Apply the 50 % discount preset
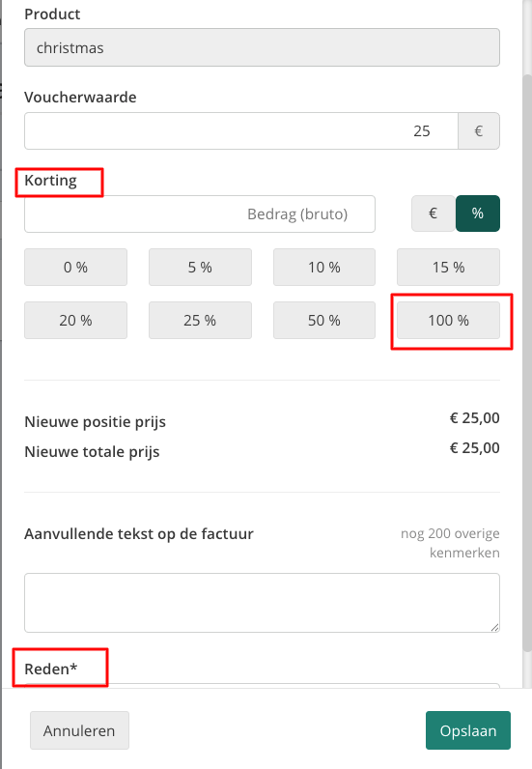 coord(324,320)
